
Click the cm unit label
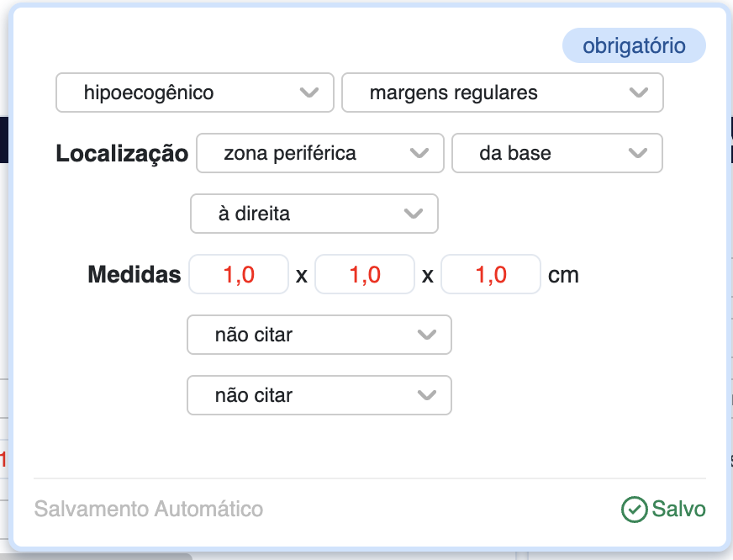click(563, 275)
